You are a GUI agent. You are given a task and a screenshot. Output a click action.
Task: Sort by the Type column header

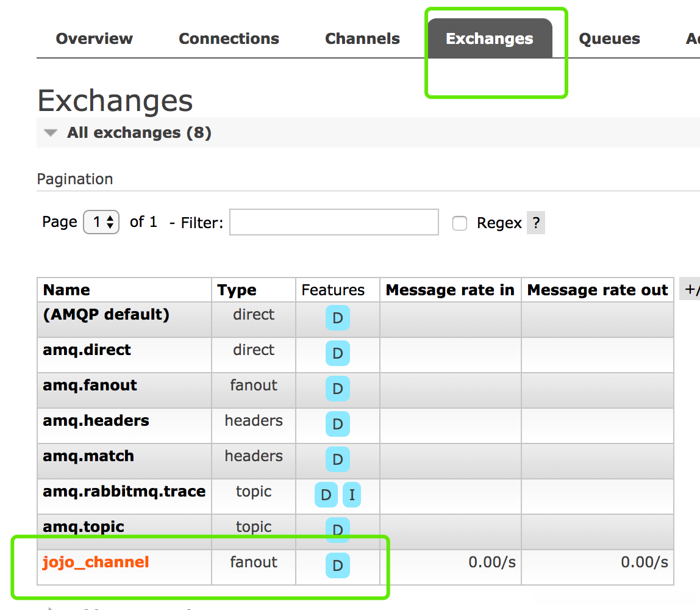click(x=237, y=290)
